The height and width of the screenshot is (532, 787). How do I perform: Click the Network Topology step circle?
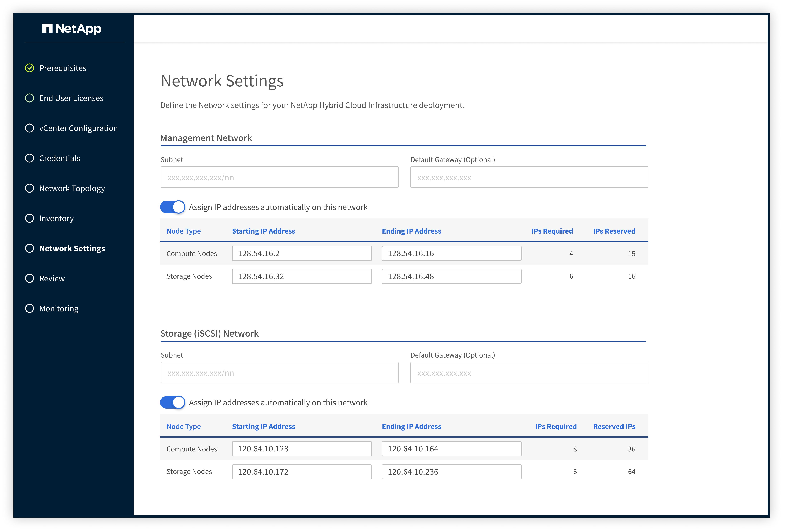[30, 188]
